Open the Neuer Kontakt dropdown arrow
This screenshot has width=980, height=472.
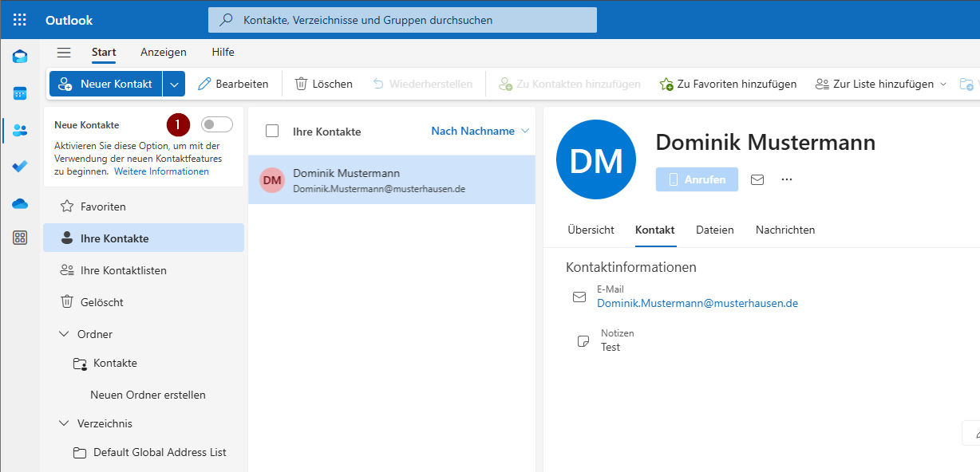175,84
